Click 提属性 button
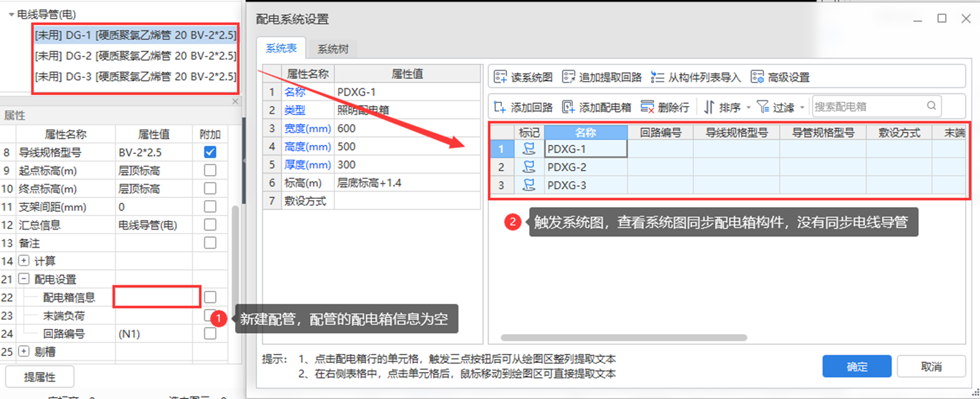 (39, 377)
